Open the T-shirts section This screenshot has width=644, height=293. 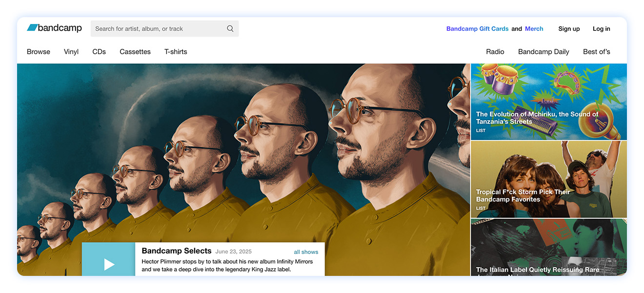point(176,52)
